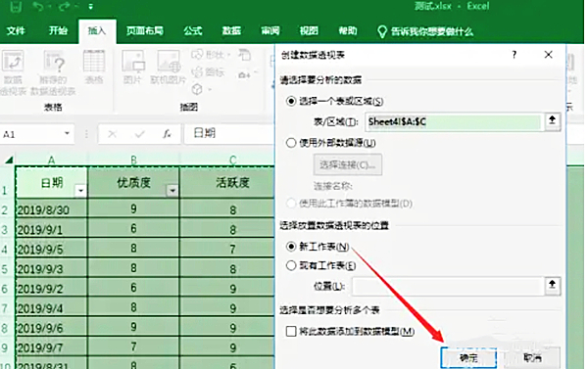
Task: Click the 选择连接 button
Action: pos(348,164)
